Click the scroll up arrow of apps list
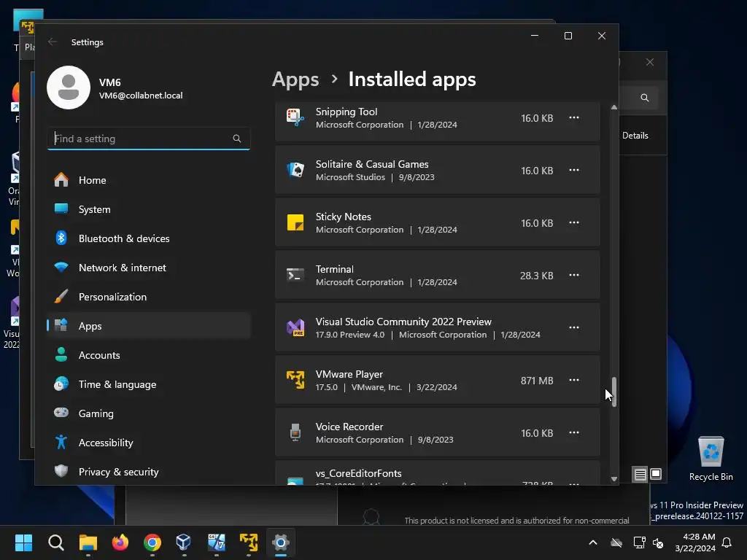747x560 pixels. click(x=614, y=108)
